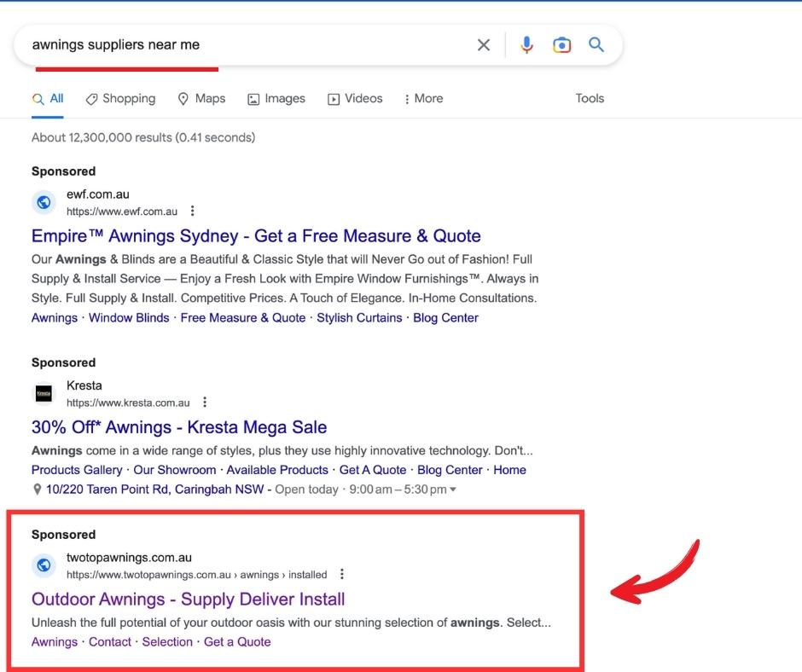Click the ewf.com.au globe favicon
Image resolution: width=802 pixels, height=672 pixels.
44,202
